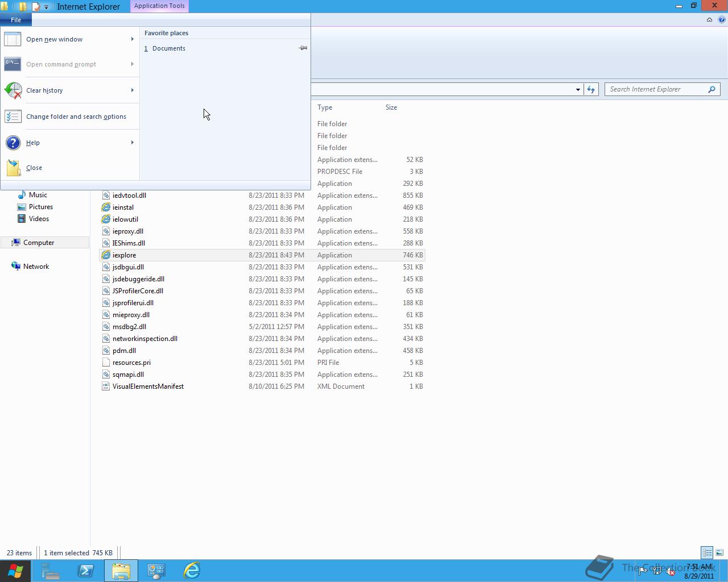The image size is (728, 582).
Task: Select the jsdebuggeride.dll file name
Action: (x=138, y=279)
